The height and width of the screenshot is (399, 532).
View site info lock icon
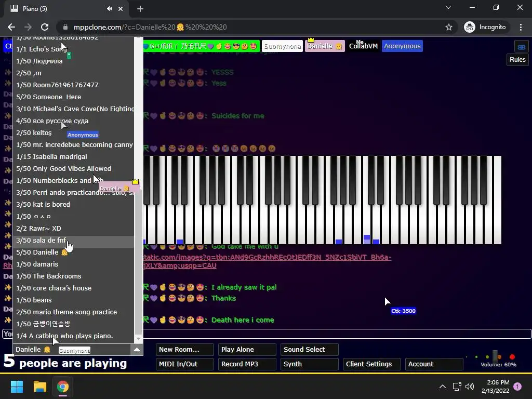65,27
